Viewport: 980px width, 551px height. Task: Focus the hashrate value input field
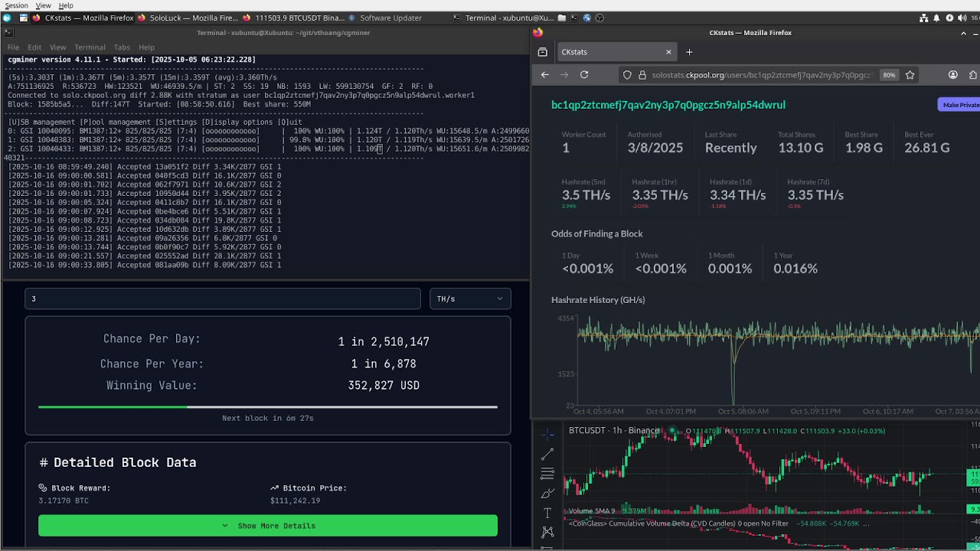[223, 298]
